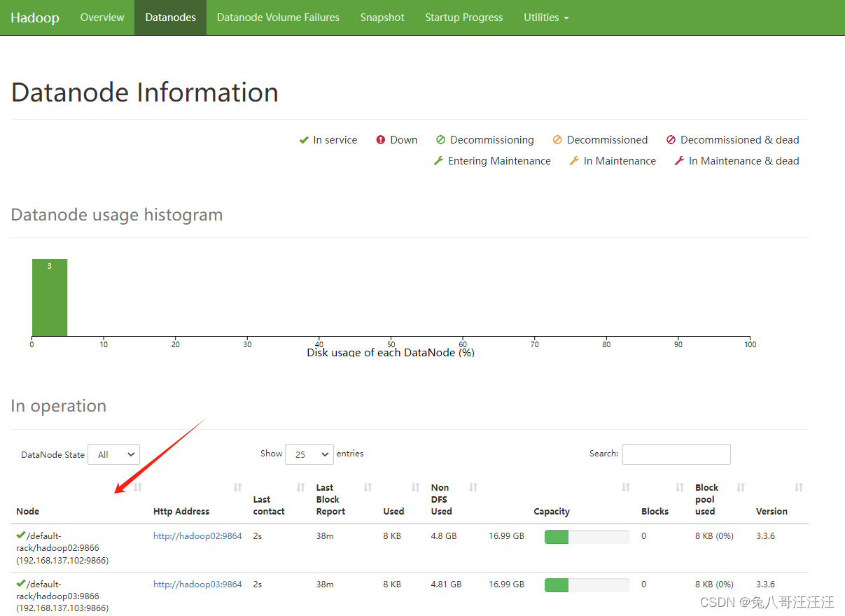Click hadoop02 Block pool used 8 KB (0%)

714,536
